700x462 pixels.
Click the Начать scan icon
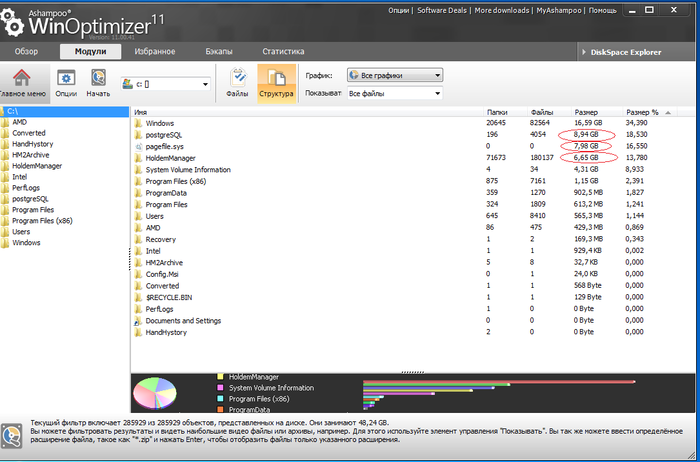(98, 78)
